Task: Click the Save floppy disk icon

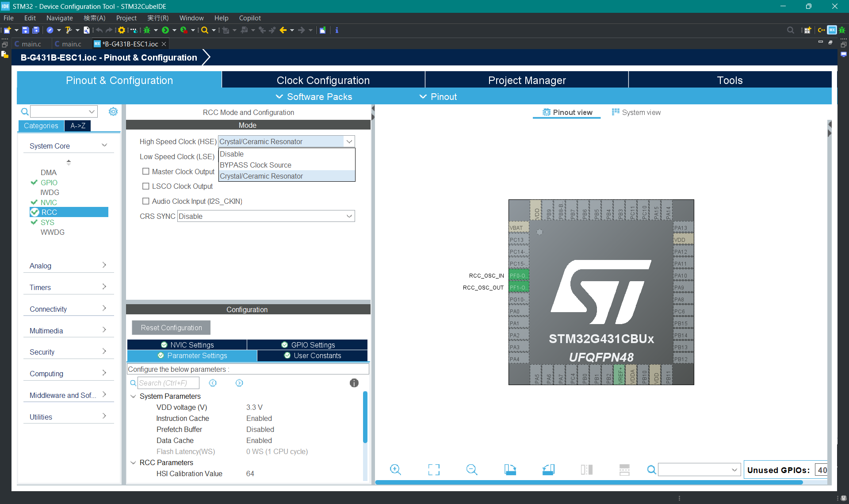Action: point(26,30)
